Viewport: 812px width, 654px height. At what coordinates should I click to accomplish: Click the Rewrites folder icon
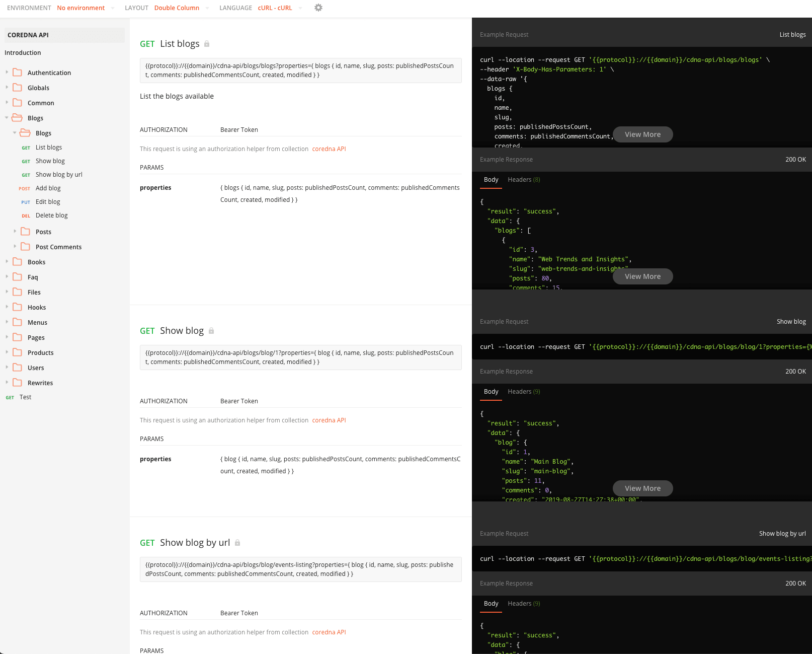[17, 383]
